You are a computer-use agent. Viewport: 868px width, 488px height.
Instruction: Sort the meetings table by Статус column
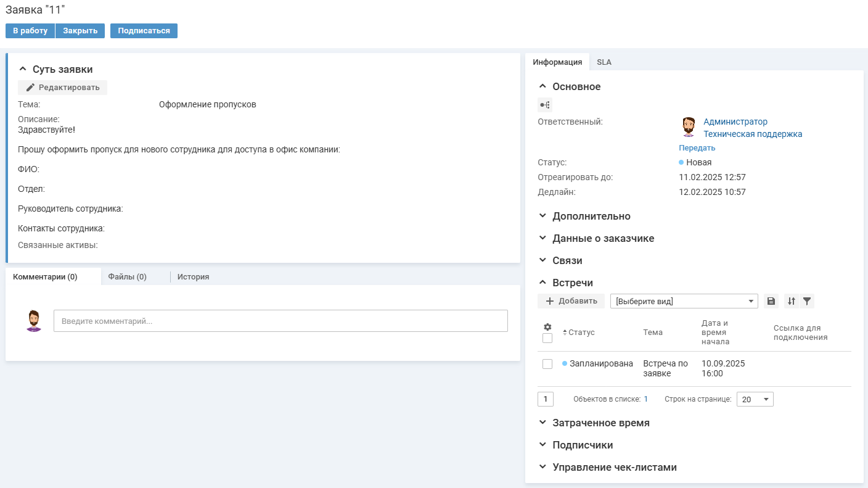(x=581, y=333)
